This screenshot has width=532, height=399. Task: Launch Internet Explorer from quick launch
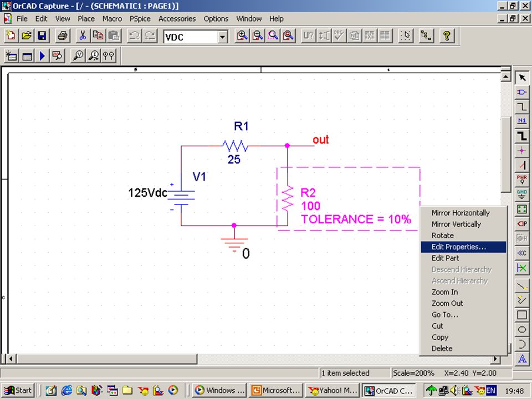point(66,391)
